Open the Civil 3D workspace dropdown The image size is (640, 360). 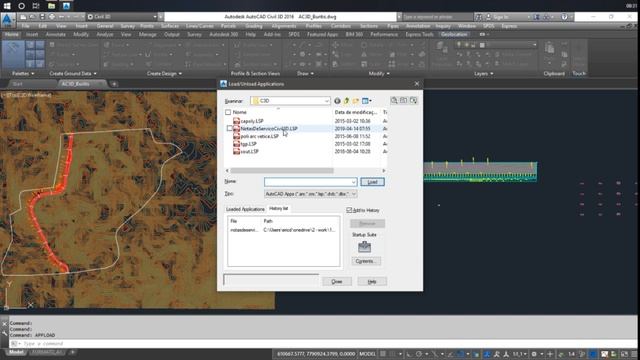pyautogui.click(x=122, y=17)
